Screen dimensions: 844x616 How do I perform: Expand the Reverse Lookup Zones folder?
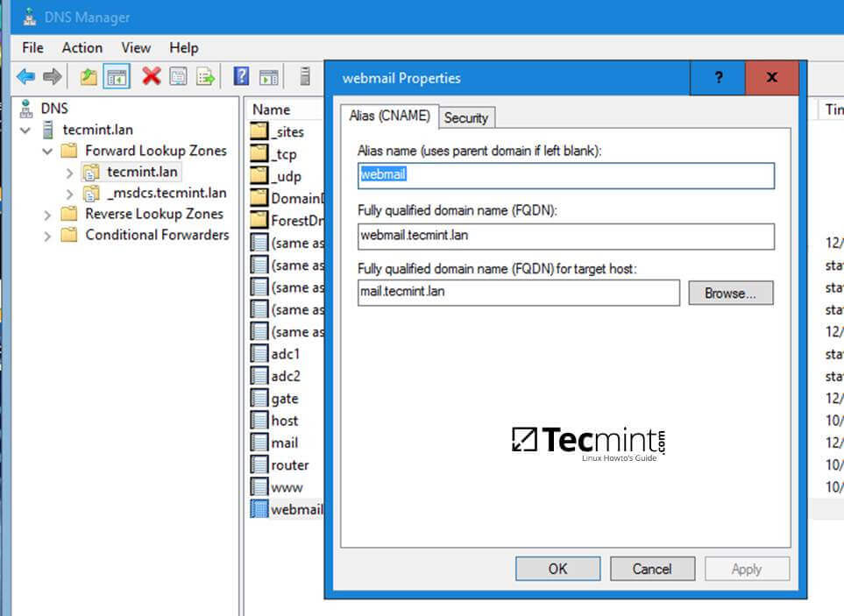click(46, 214)
